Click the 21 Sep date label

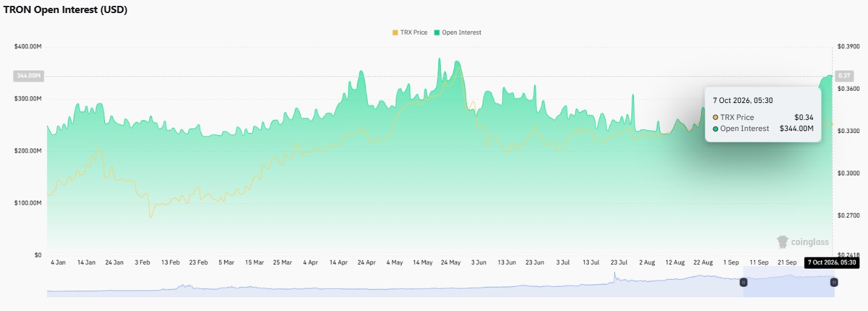(787, 262)
